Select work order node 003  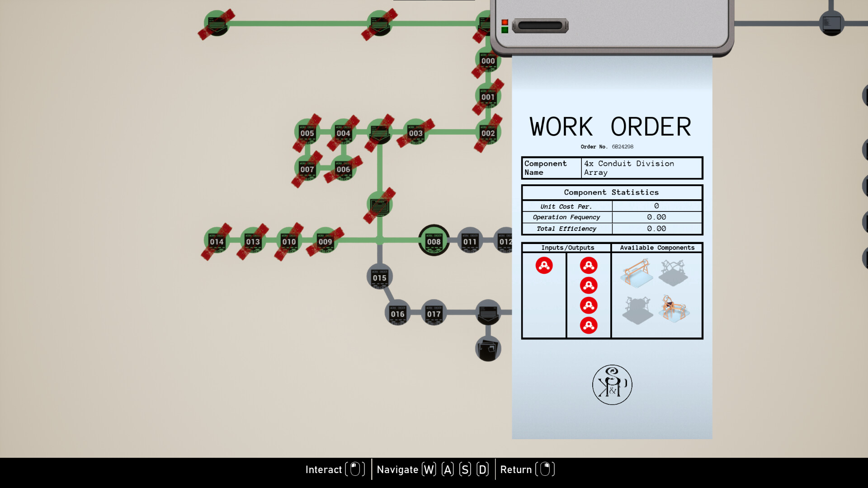point(415,132)
